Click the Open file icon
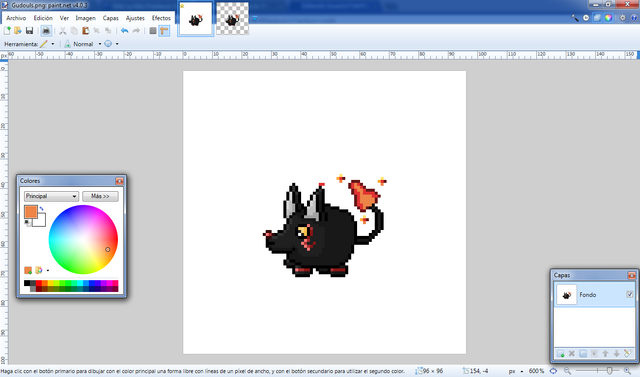The height and width of the screenshot is (377, 640). [x=18, y=31]
